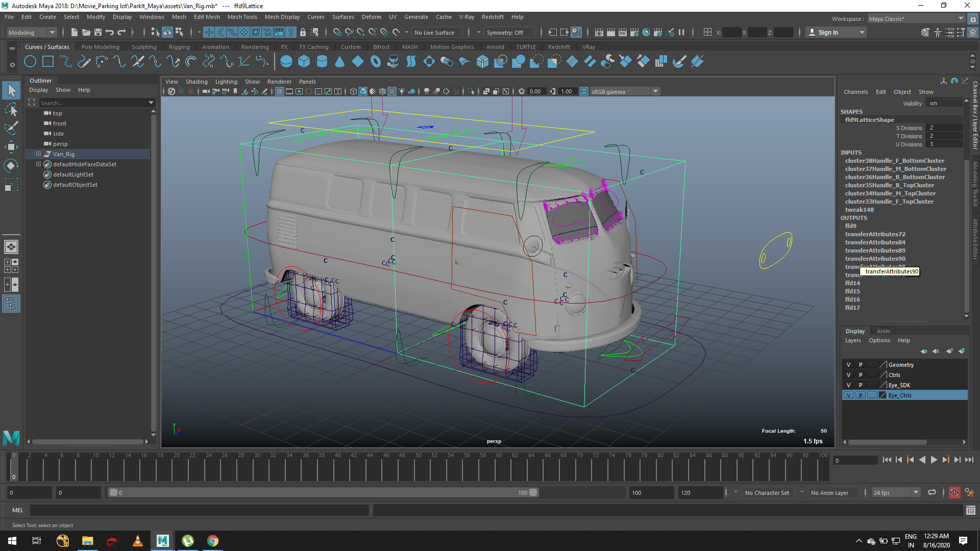This screenshot has width=980, height=551.
Task: Open the 24 fps playback rate dropdown
Action: tap(896, 492)
